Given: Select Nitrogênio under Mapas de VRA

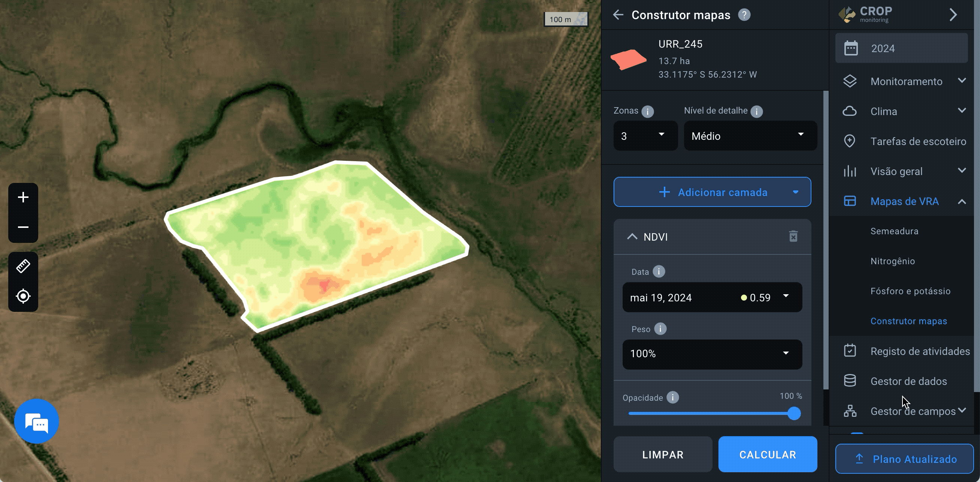Looking at the screenshot, I should pyautogui.click(x=892, y=261).
